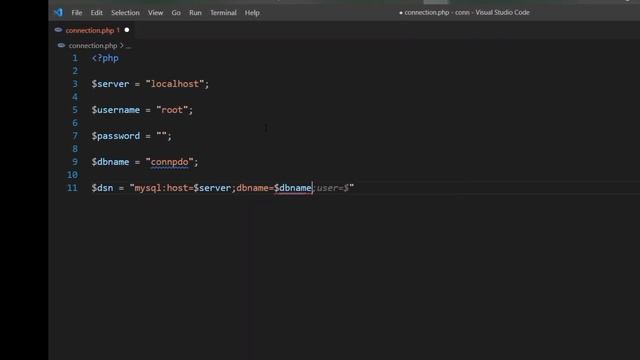The image size is (640, 360).
Task: Click the "localhost" string
Action: (x=175, y=84)
